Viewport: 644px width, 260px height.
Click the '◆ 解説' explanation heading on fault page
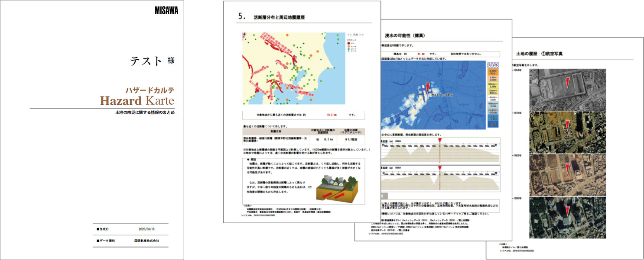click(252, 160)
